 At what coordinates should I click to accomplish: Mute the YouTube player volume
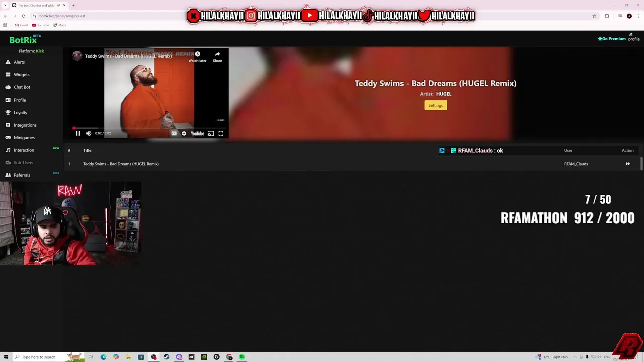tap(89, 133)
